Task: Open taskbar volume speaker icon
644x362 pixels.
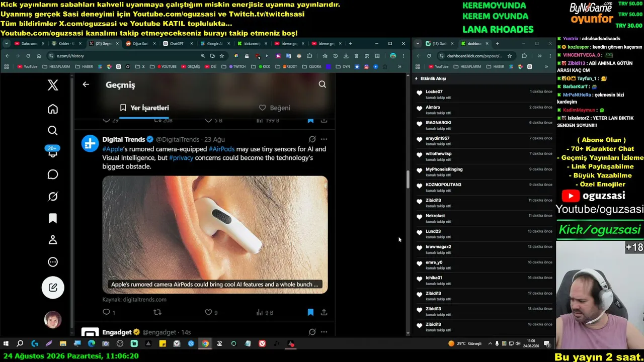Action: (518, 344)
